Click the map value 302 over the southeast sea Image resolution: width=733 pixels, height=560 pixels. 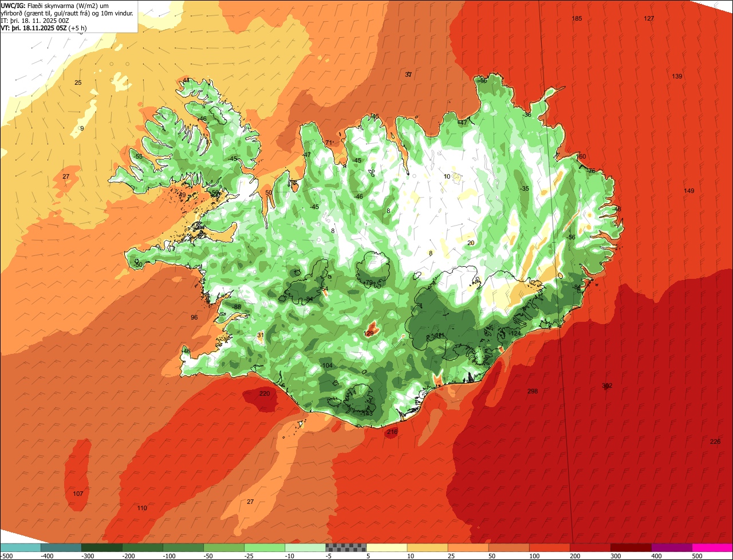coord(607,385)
